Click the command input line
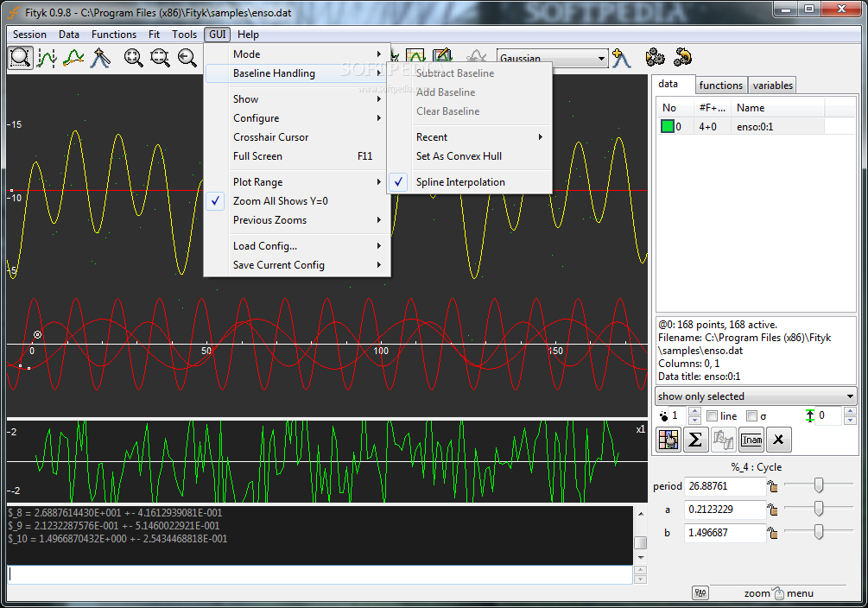Screen dimensions: 868x608 click(x=320, y=575)
